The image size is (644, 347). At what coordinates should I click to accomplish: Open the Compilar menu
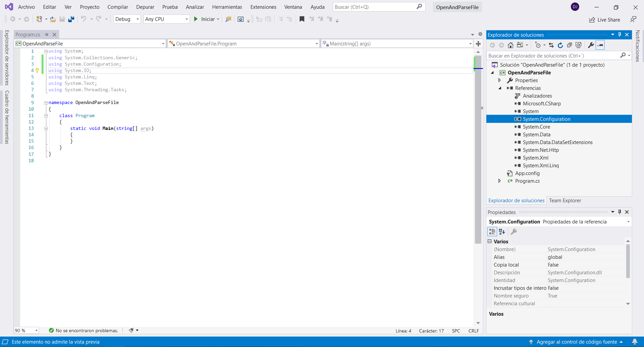tap(118, 7)
